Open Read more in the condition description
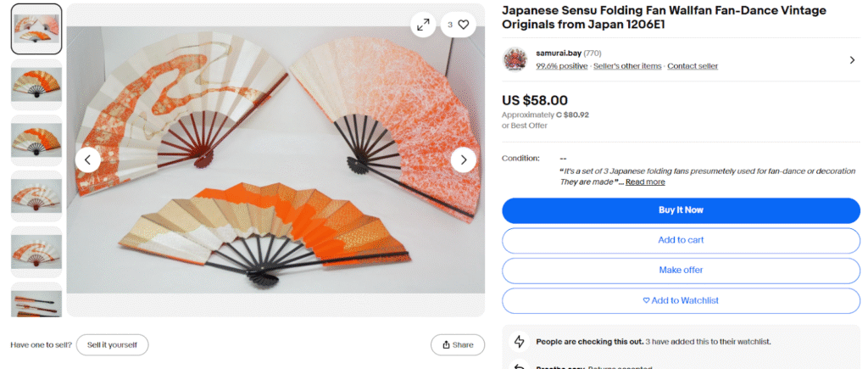Viewport: 868px width, 369px height. click(645, 182)
